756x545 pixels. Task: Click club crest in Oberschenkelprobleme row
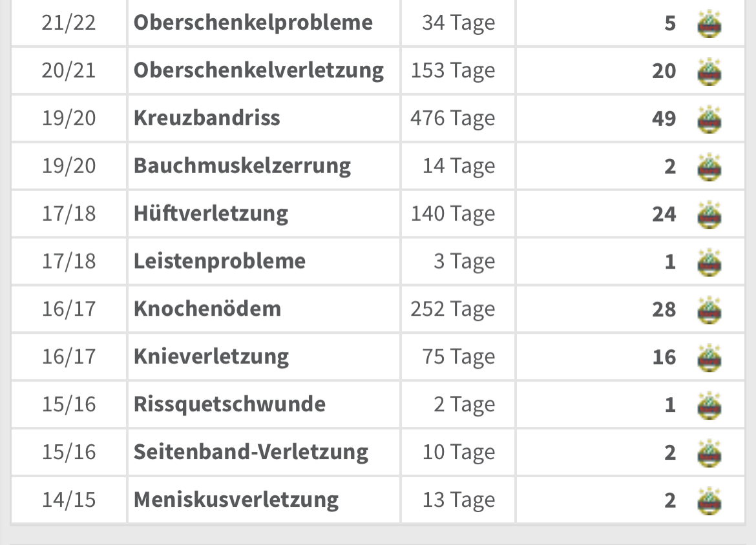pos(709,23)
